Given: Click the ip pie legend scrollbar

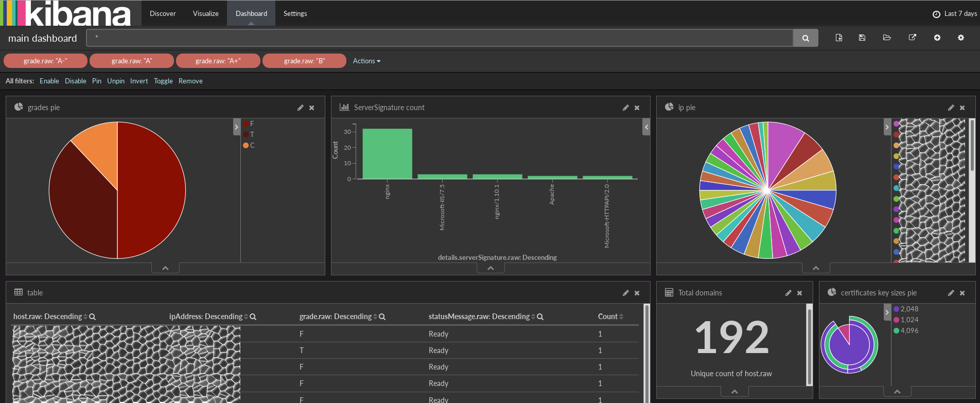Looking at the screenshot, I should [972, 146].
